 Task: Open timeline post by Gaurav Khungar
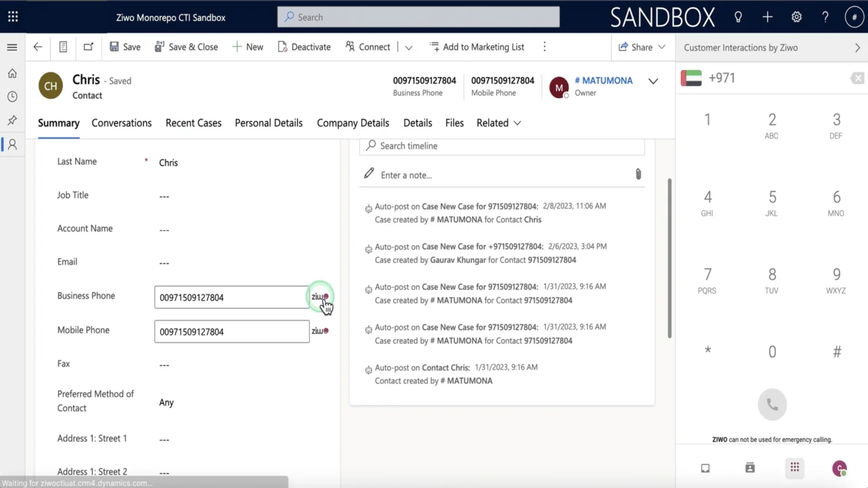click(490, 253)
